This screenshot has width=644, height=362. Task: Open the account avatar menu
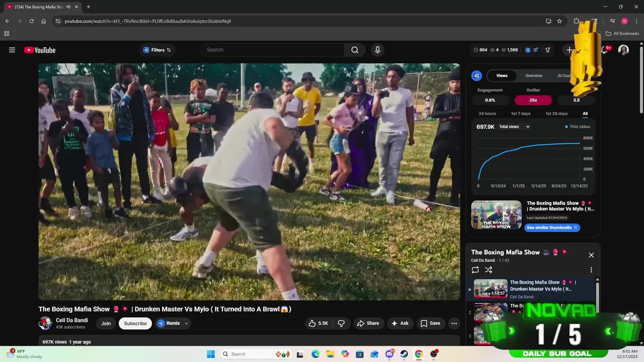pyautogui.click(x=623, y=50)
